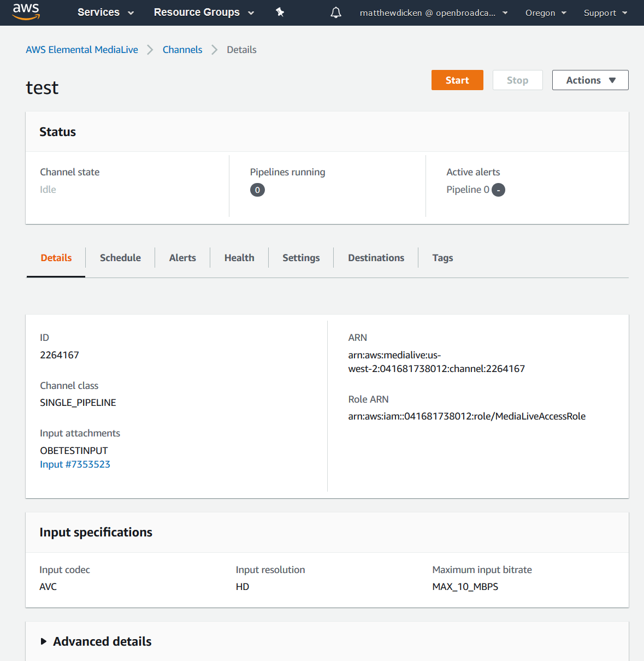644x661 pixels.
Task: Start the test channel
Action: [457, 80]
